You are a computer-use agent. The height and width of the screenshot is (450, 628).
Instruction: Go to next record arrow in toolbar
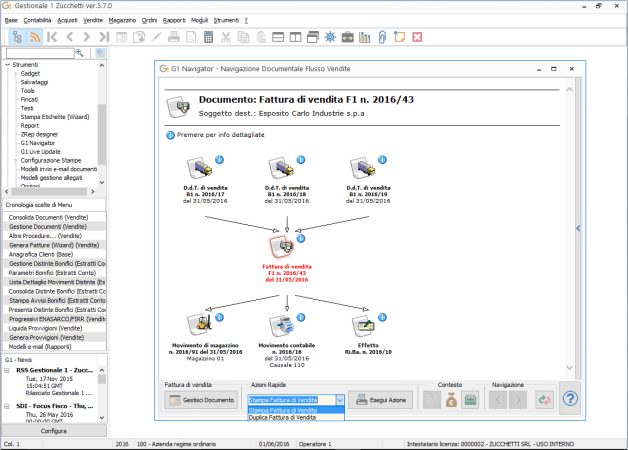[x=87, y=37]
